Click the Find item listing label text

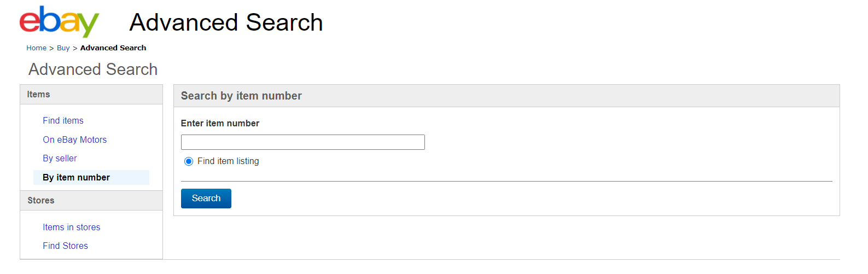pos(228,161)
